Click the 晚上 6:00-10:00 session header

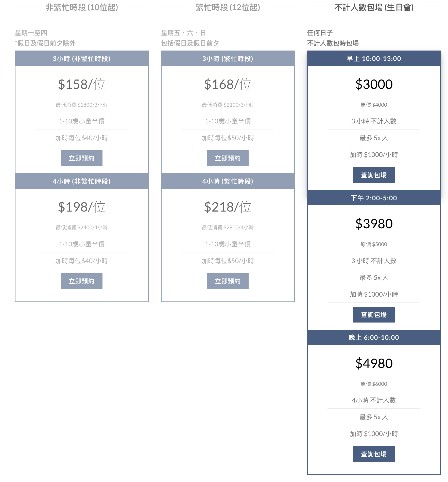pyautogui.click(x=374, y=338)
